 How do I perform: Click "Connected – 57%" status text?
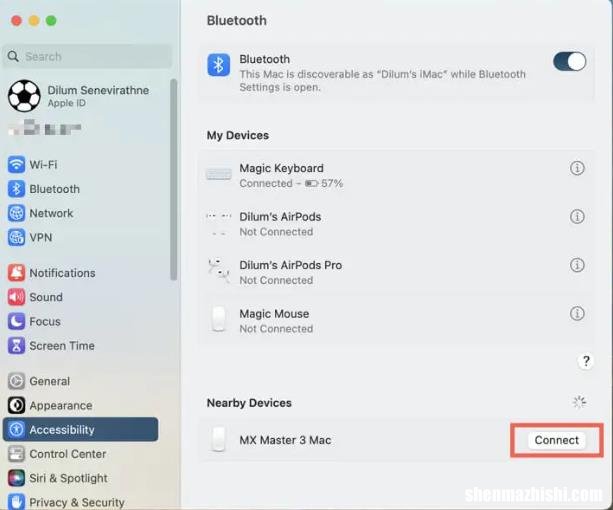click(291, 183)
